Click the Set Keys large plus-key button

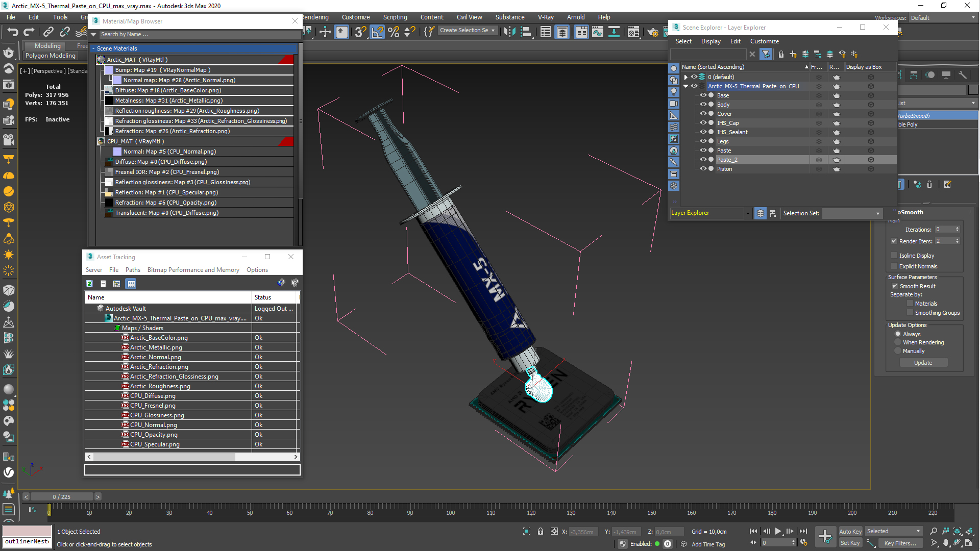pos(825,536)
